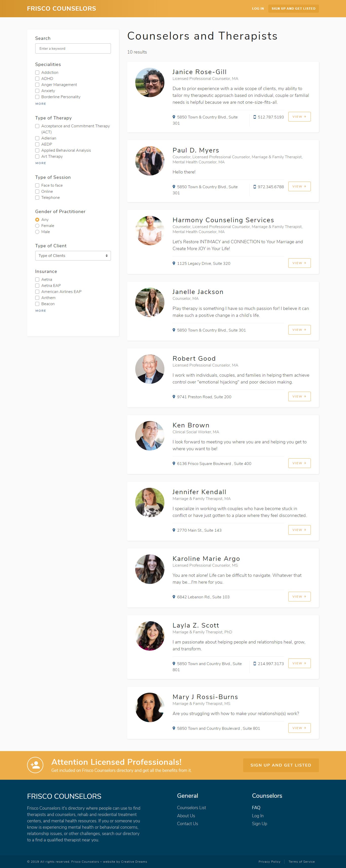Click the phone icon beside 512.787.5193
346x868 pixels.
click(x=255, y=117)
